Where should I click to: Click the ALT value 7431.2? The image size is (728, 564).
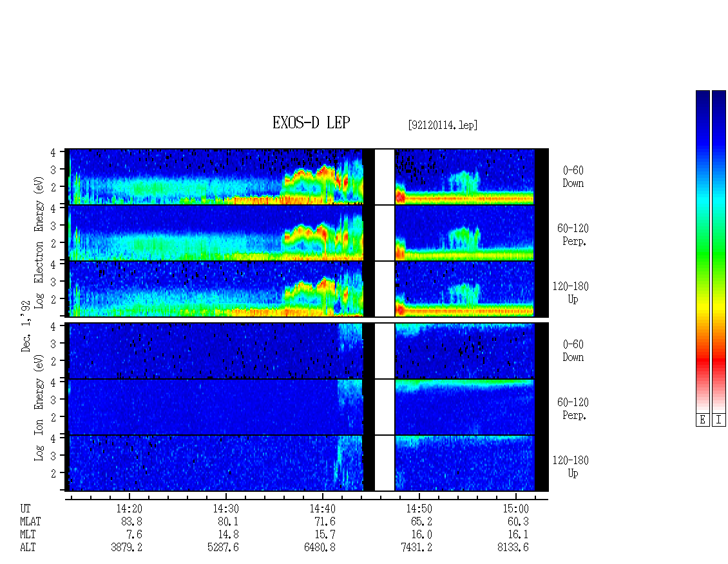(x=416, y=548)
